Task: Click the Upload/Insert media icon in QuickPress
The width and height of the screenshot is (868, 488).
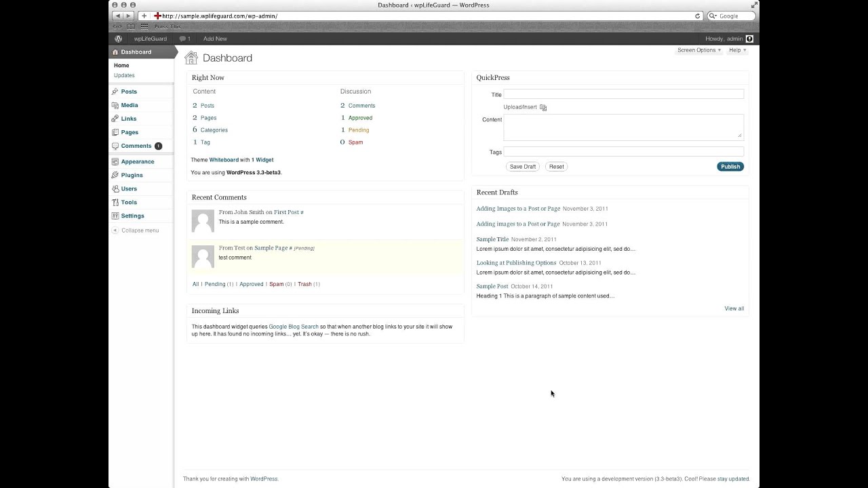Action: [x=543, y=107]
